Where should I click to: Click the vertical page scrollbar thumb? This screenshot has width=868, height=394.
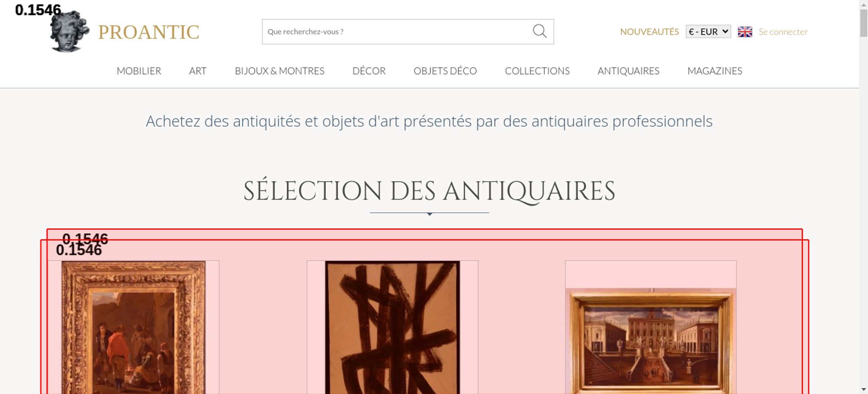[864, 23]
